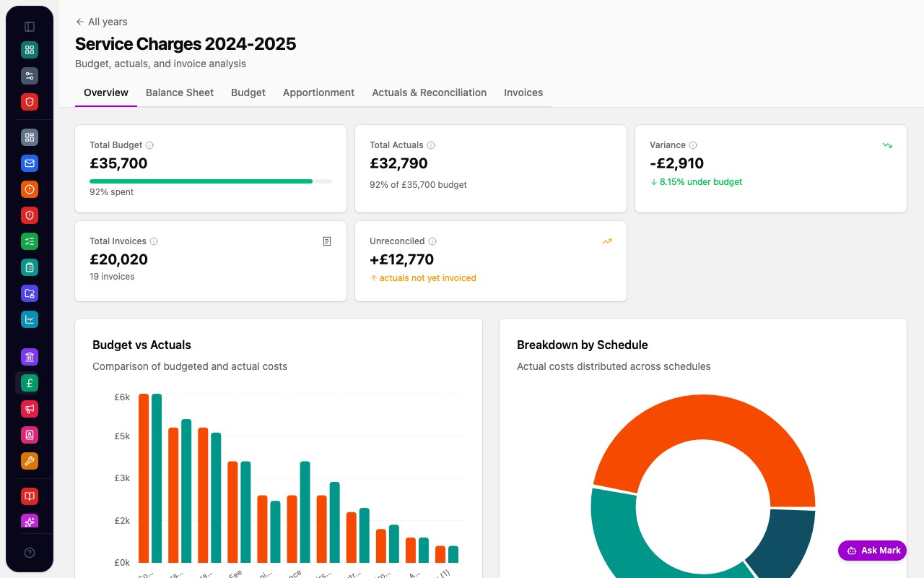The width and height of the screenshot is (924, 578).
Task: Open the red megaphone announcements icon
Action: [x=30, y=409]
